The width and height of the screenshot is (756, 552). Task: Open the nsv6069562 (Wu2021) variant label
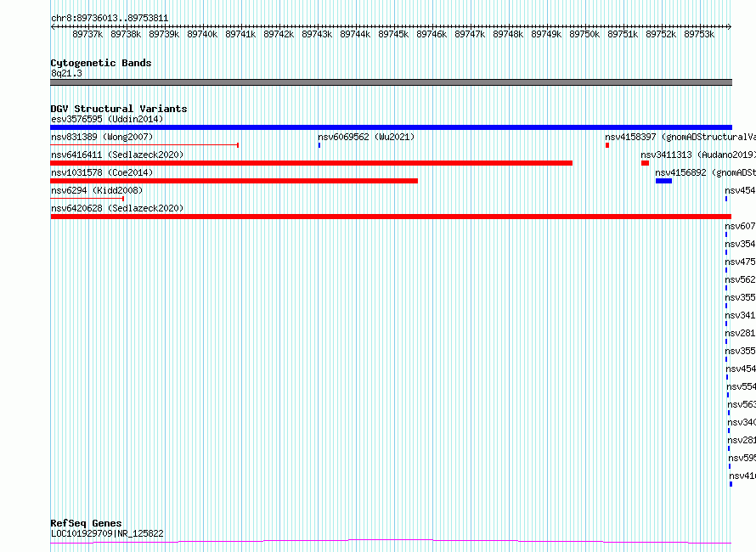point(366,137)
